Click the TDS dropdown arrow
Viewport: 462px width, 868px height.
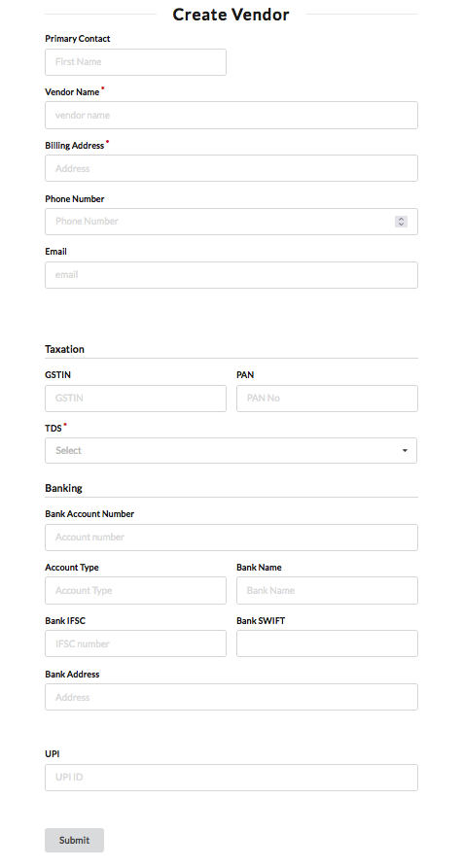(405, 451)
